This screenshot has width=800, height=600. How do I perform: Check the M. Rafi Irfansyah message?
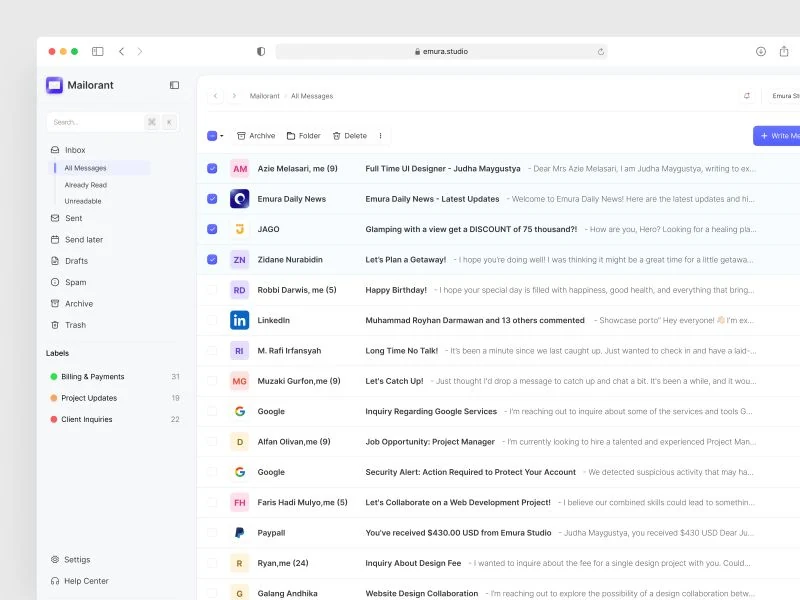pyautogui.click(x=212, y=351)
